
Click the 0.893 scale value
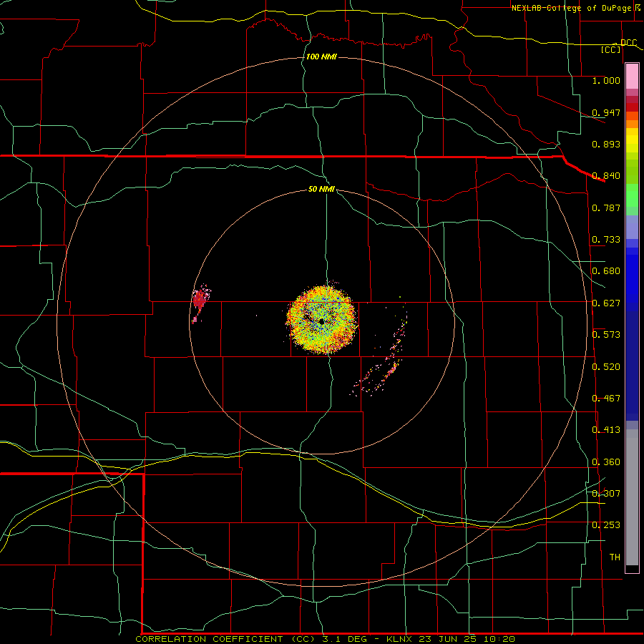click(x=606, y=144)
